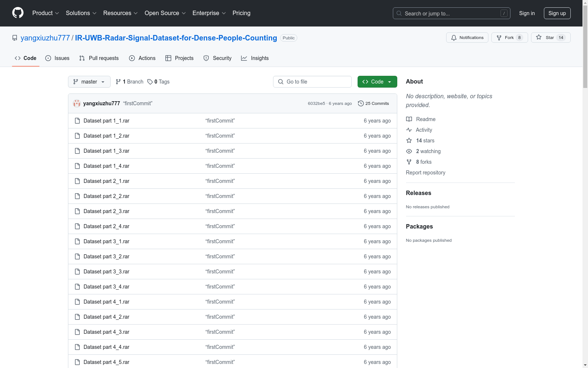The height and width of the screenshot is (368, 588).
Task: Click the eye icon beside 2 watching
Action: (x=409, y=151)
